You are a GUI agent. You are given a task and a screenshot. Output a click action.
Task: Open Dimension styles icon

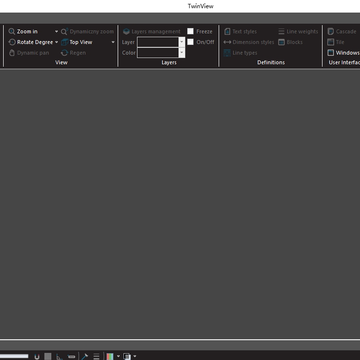[227, 42]
